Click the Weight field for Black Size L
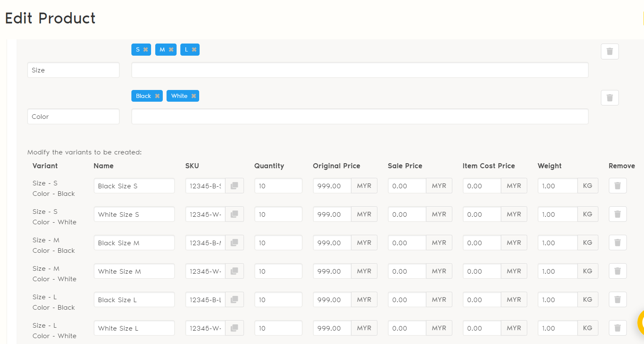 coord(557,300)
